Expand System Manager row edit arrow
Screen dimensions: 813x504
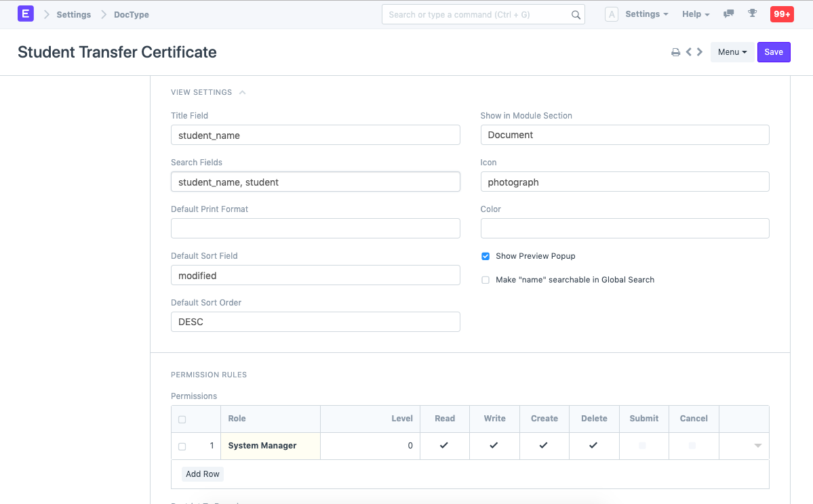pos(757,446)
